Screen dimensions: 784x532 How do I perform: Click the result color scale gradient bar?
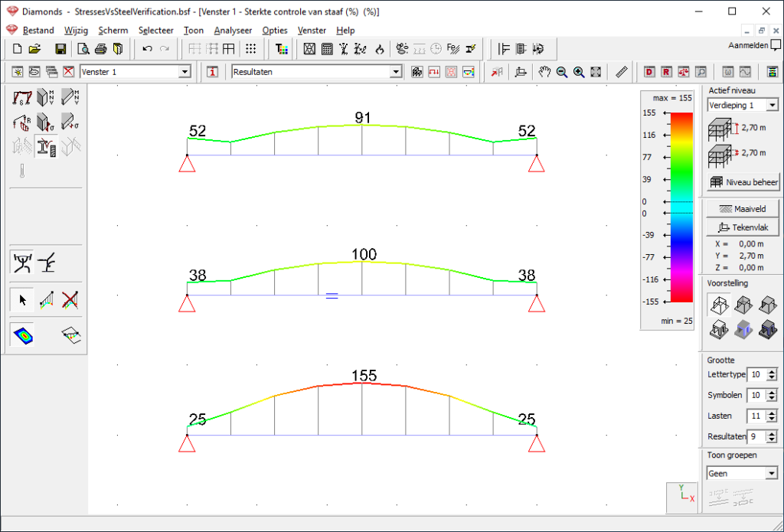[x=681, y=207]
